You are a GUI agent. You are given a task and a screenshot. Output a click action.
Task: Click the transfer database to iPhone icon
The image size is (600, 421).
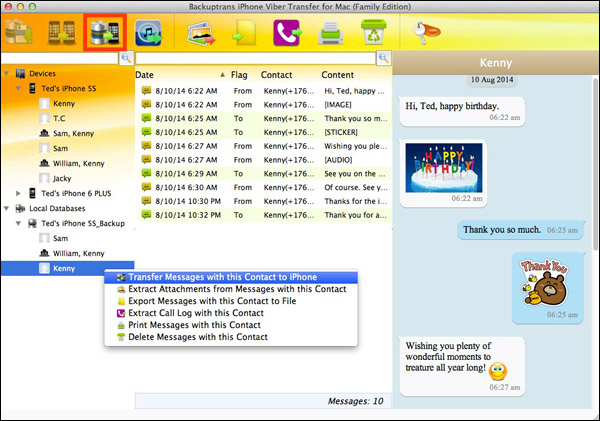pyautogui.click(x=104, y=33)
